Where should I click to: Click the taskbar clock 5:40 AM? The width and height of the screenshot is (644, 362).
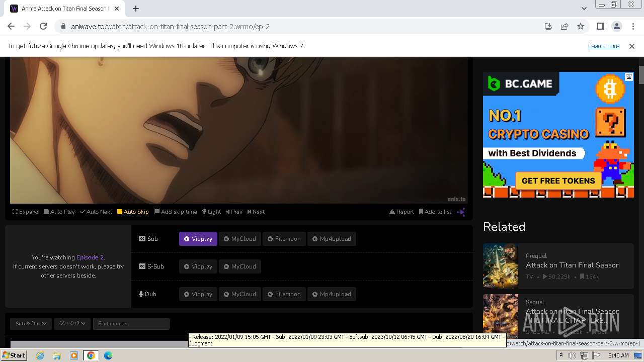(618, 355)
